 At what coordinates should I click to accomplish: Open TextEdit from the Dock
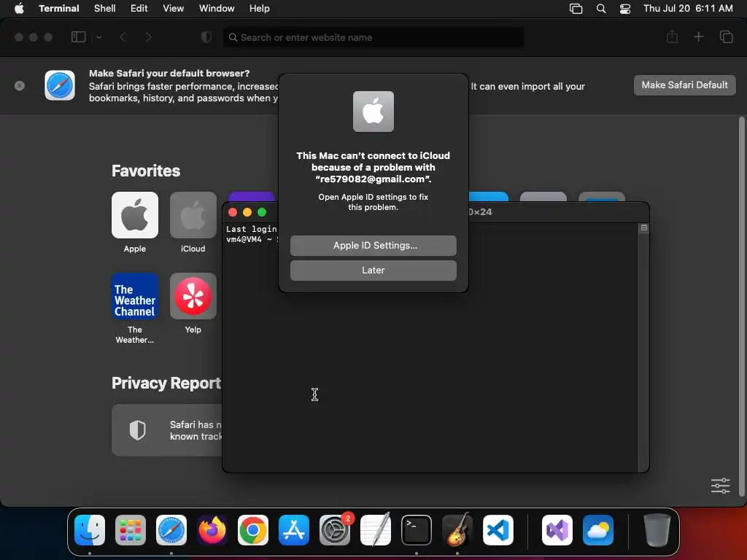coord(376,529)
